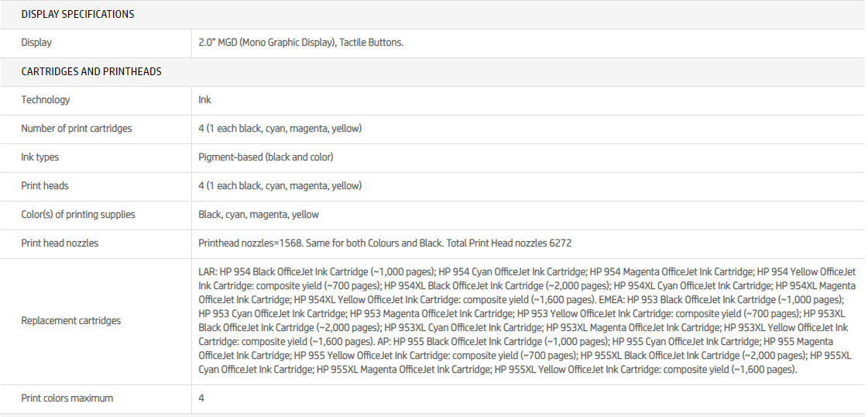Select the Replacement cartridges row label

coord(71,321)
